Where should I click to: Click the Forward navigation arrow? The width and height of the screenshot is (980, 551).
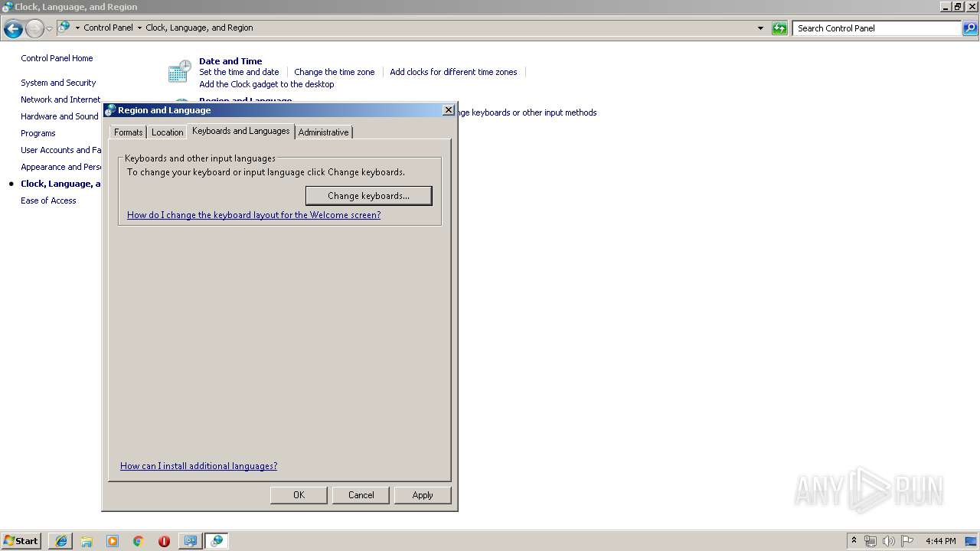pos(34,29)
